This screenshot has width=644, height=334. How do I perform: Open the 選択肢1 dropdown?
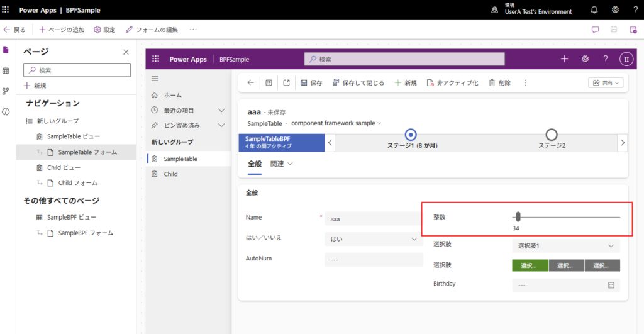pyautogui.click(x=566, y=246)
